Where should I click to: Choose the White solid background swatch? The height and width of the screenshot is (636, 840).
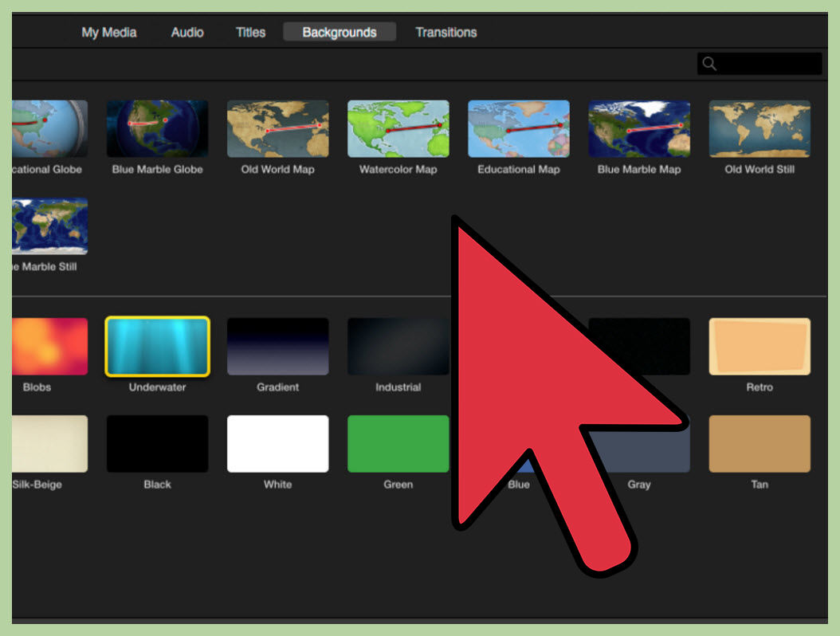(278, 444)
